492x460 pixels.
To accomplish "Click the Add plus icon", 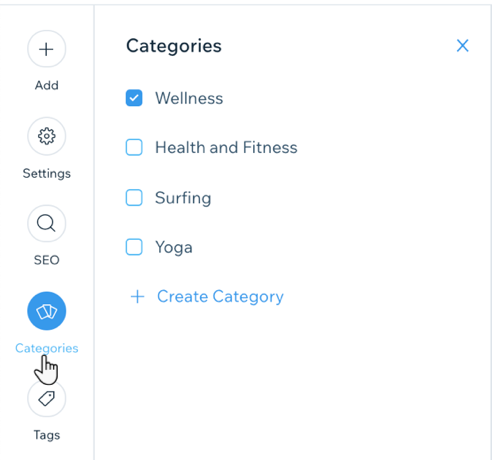I will pos(46,49).
